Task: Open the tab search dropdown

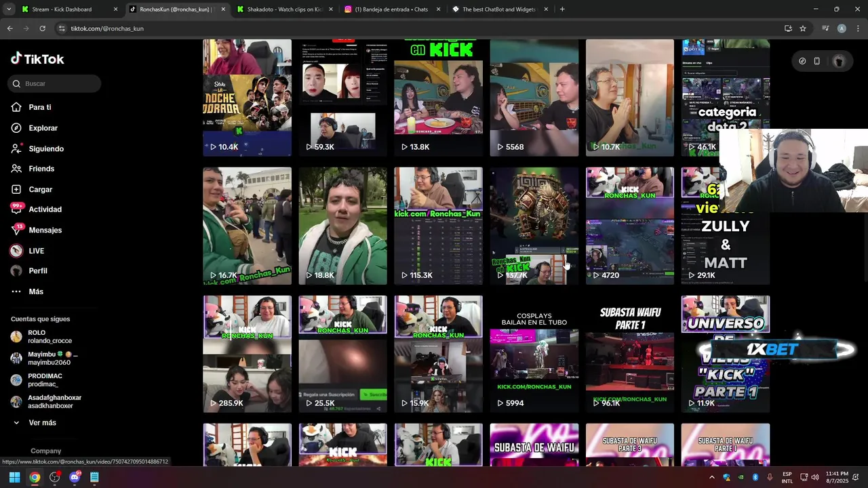Action: [x=8, y=9]
